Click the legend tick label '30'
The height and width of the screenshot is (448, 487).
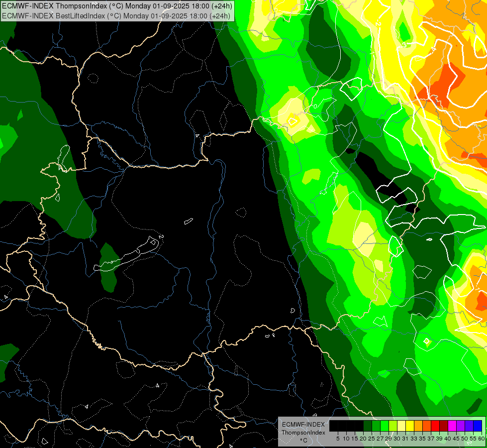(397, 439)
